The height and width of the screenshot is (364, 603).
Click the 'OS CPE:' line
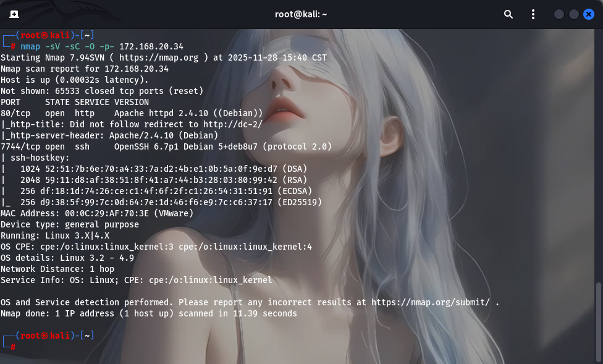click(156, 247)
